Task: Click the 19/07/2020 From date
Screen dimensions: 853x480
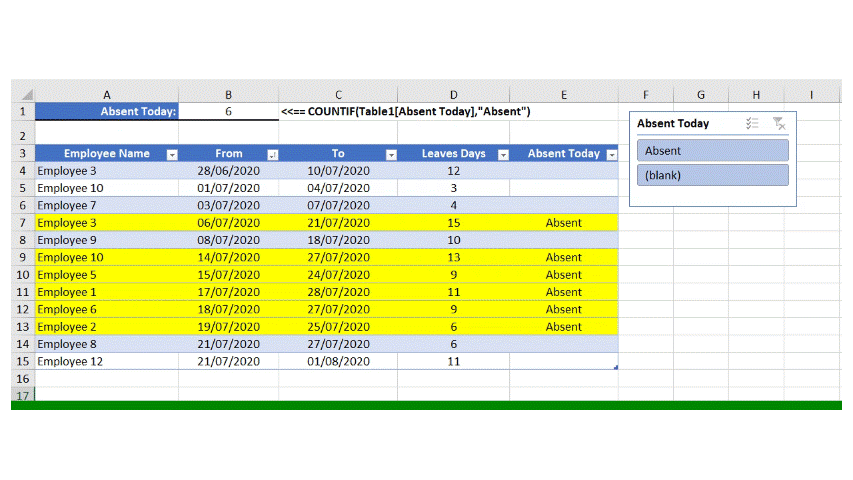Action: 228,327
